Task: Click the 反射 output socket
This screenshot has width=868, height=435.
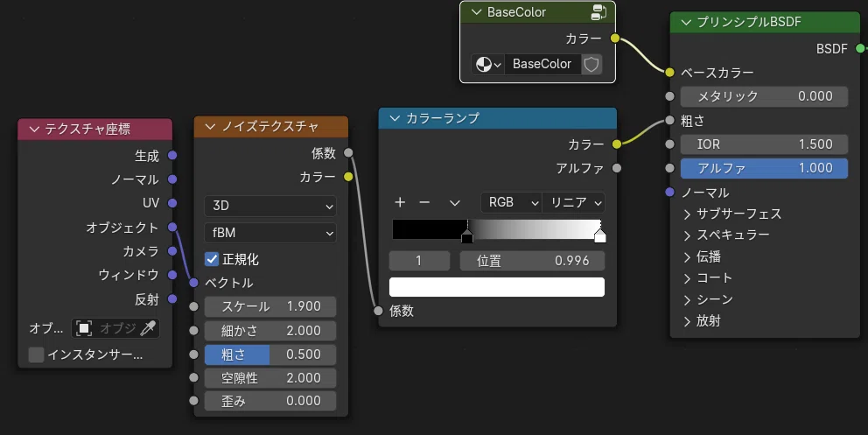Action: [x=172, y=298]
